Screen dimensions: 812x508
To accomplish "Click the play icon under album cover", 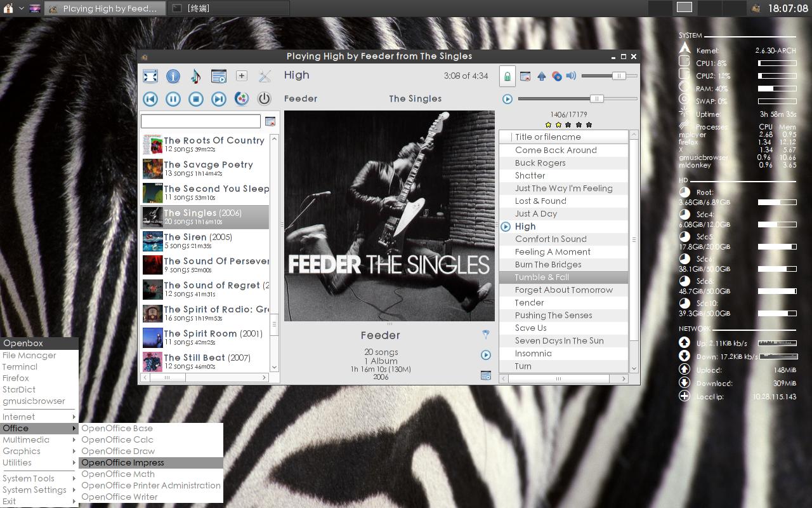I will tap(486, 355).
